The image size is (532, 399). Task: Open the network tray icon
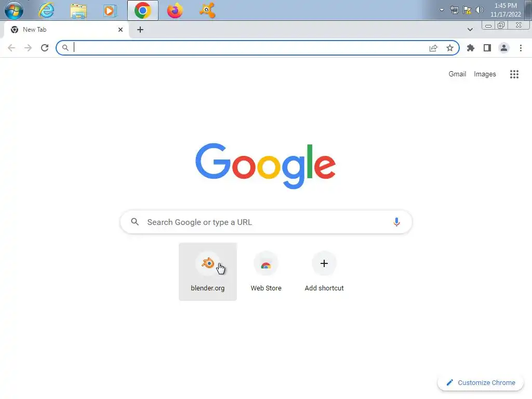click(x=454, y=10)
